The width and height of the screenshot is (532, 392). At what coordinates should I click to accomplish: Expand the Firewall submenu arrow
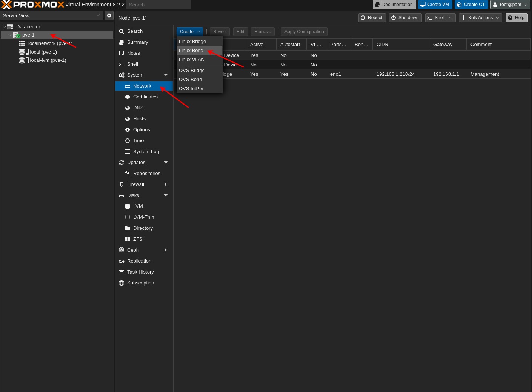[x=166, y=184]
